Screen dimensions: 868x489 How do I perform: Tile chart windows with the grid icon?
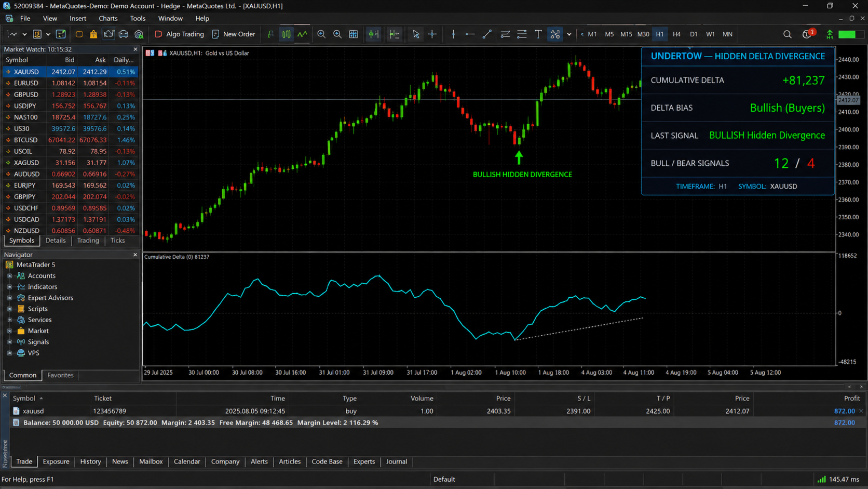point(354,34)
